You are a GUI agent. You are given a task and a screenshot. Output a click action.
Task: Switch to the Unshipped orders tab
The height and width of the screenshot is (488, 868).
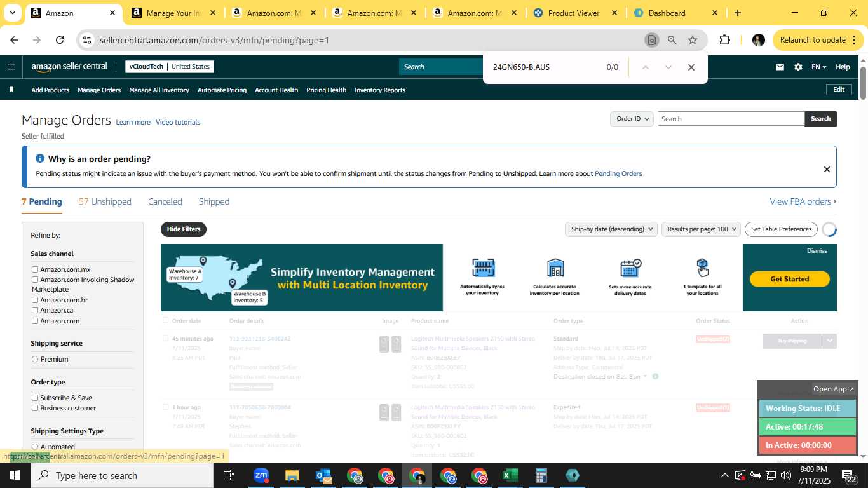coord(105,201)
